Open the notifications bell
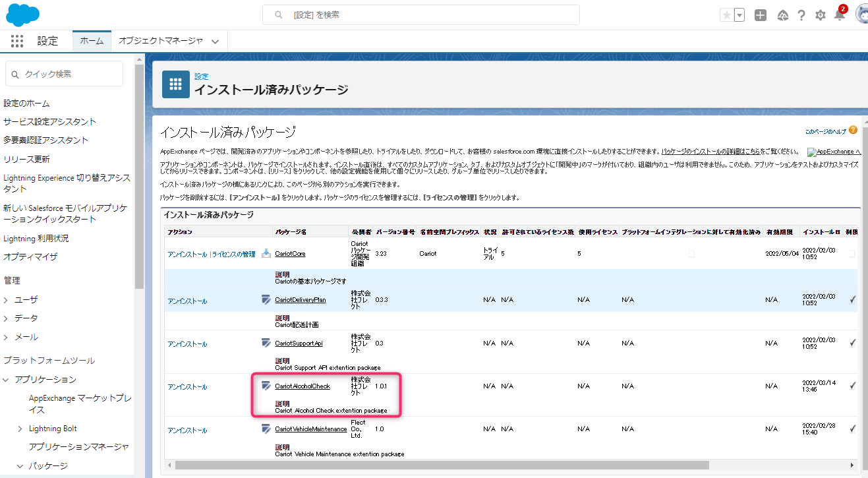Screen dimensions: 868x478 pos(840,15)
